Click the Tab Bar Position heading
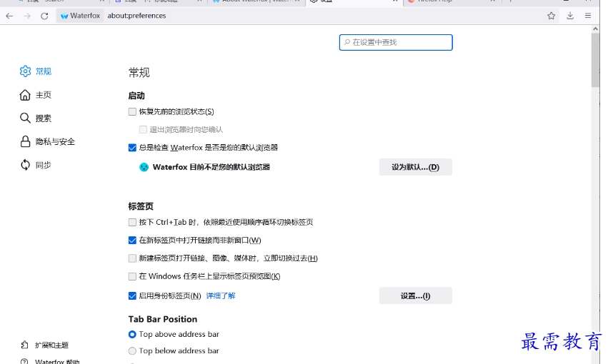 tap(163, 319)
